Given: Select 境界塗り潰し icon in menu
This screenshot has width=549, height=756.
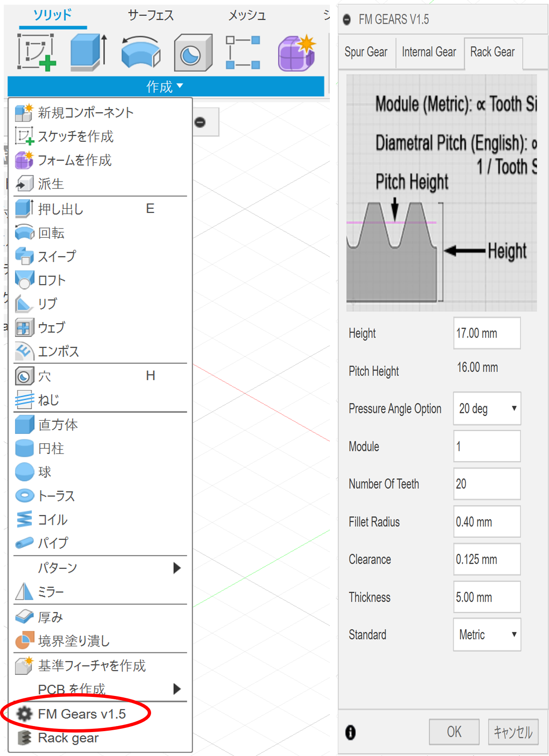Looking at the screenshot, I should point(24,641).
